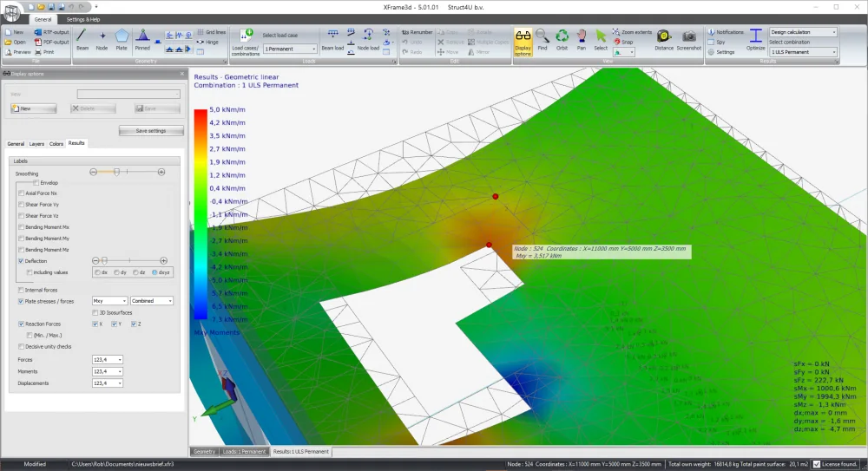The height and width of the screenshot is (471, 868).
Task: Select the Beam drawing tool
Action: (x=82, y=40)
